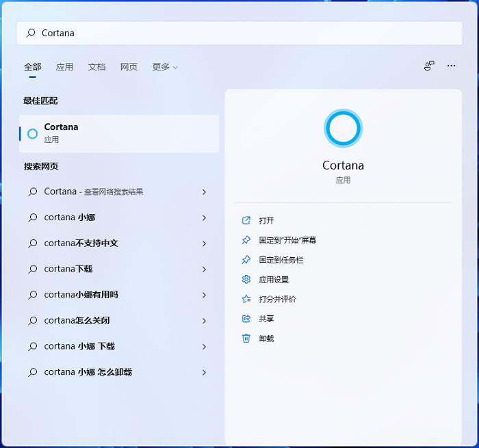Click the 'Cortana' title in details pane
Image resolution: width=479 pixels, height=448 pixels.
(x=343, y=166)
